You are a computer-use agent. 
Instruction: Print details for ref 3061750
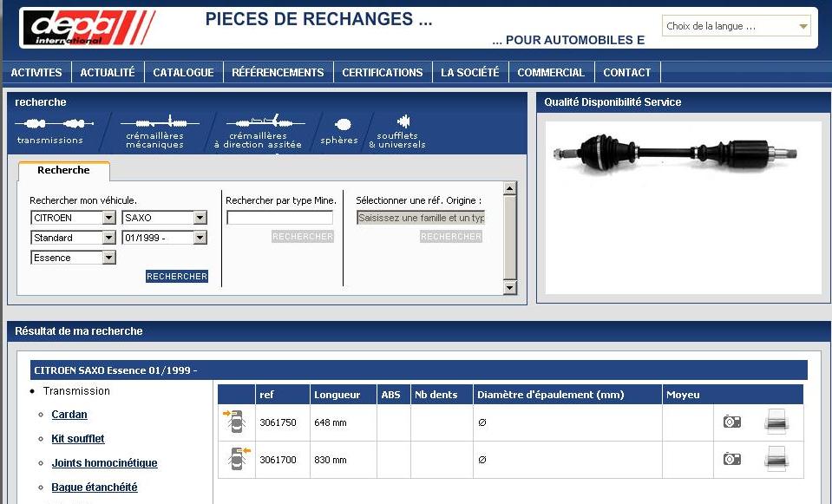tap(776, 422)
